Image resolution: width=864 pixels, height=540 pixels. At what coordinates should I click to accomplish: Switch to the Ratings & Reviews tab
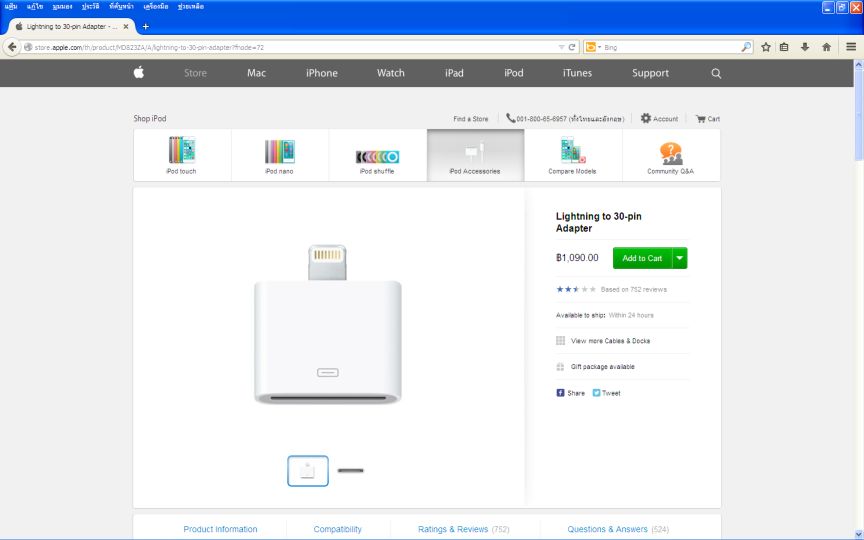(x=463, y=529)
